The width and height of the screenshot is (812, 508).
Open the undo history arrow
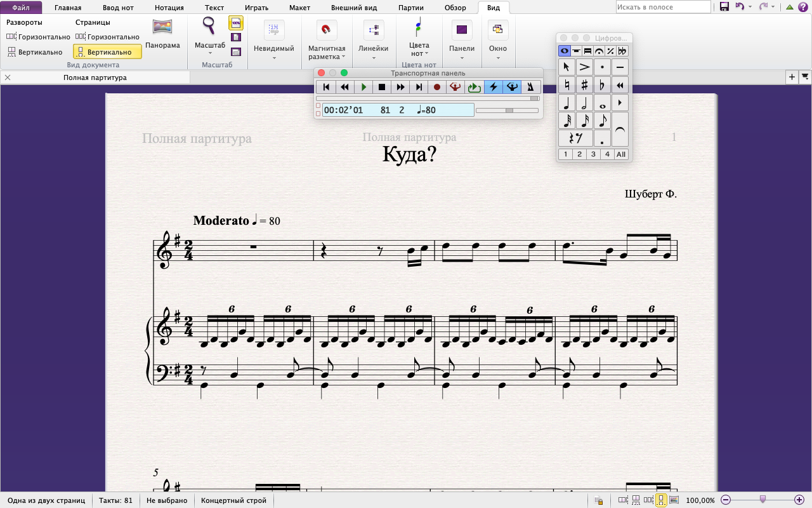coord(750,7)
